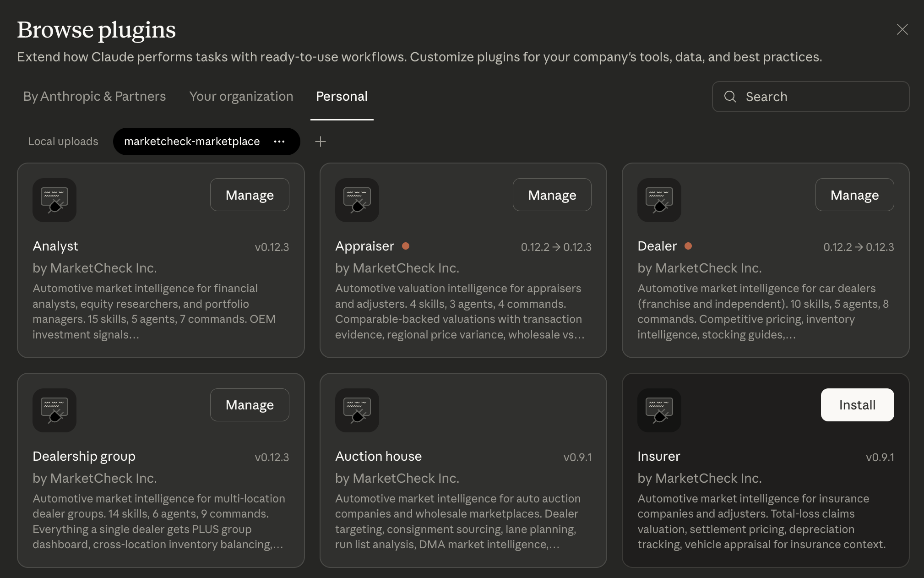Install the Insurer plugin
The width and height of the screenshot is (924, 578).
[x=857, y=405]
